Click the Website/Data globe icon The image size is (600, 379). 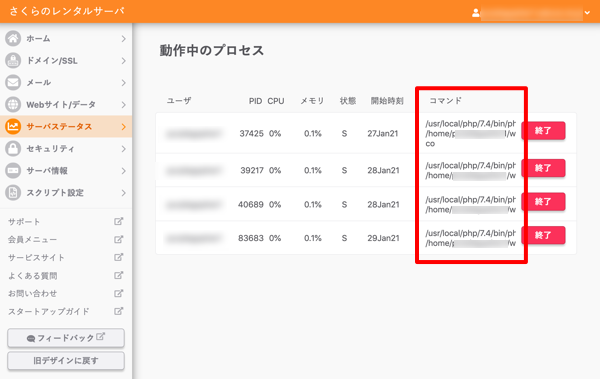click(13, 105)
